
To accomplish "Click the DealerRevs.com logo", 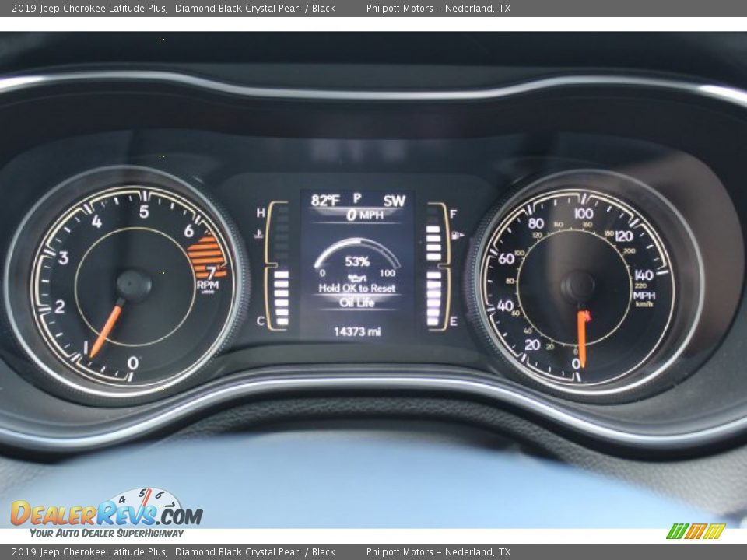I will click(x=107, y=513).
